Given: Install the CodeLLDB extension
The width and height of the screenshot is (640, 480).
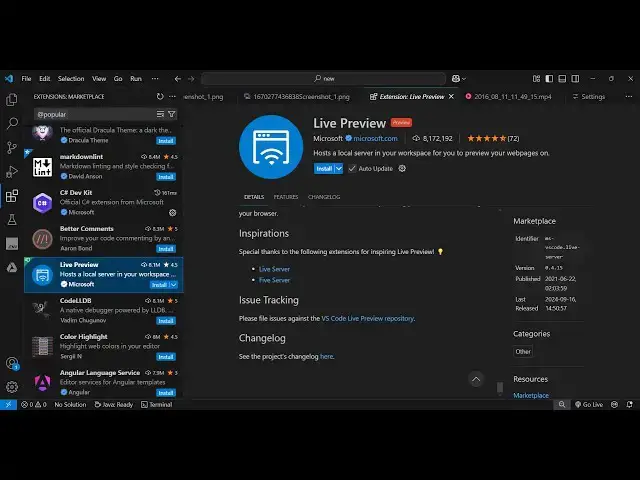Looking at the screenshot, I should coord(166,321).
